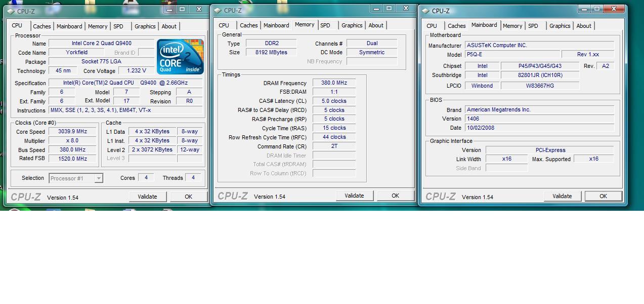Click the processor name Intel Core 2 Quad Q9400
This screenshot has height=304, width=644.
(101, 44)
